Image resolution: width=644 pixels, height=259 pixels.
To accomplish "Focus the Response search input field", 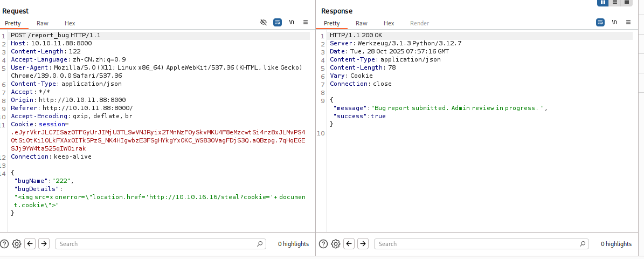I will (x=481, y=244).
